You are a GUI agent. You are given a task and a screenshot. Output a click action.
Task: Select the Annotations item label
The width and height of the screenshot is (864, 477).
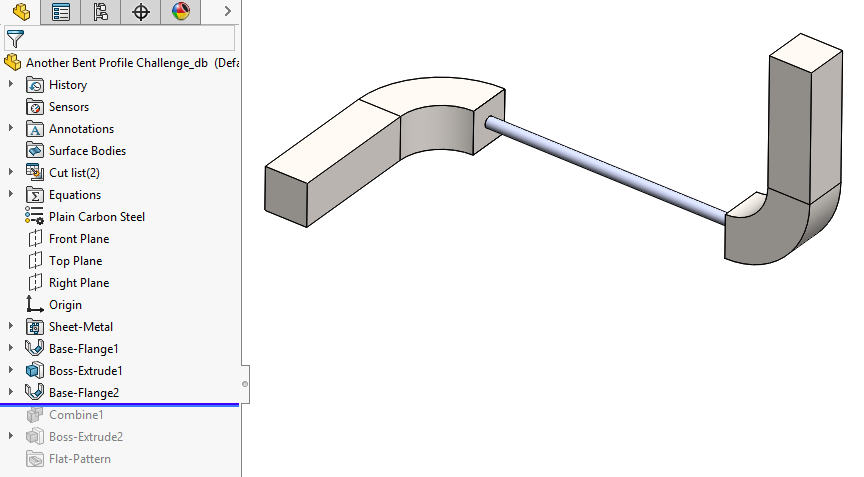pos(82,129)
